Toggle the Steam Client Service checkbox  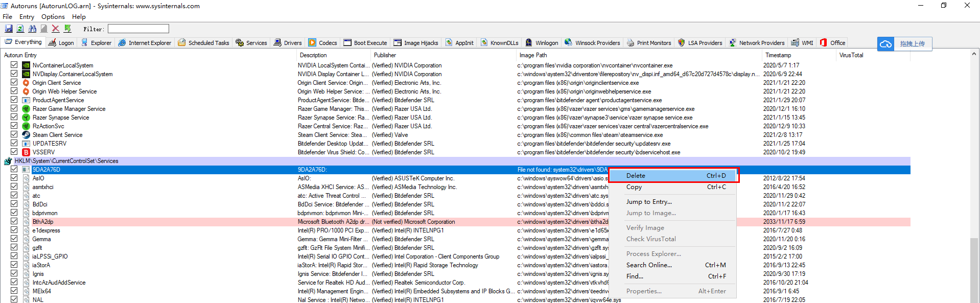(14, 134)
